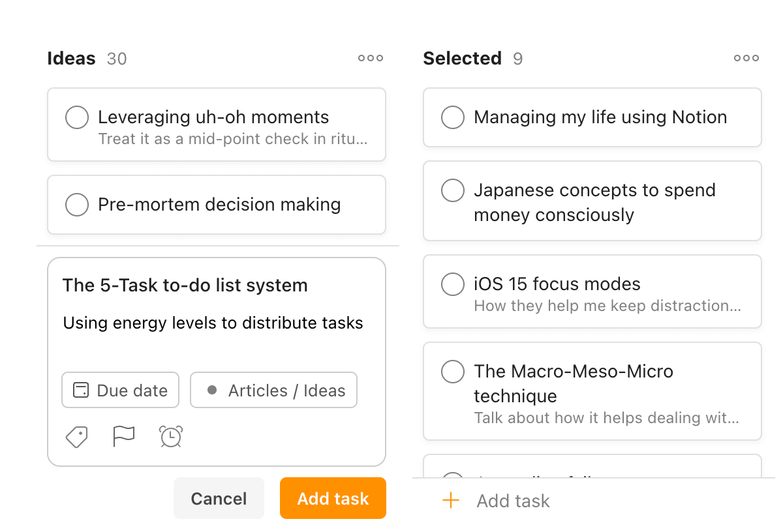Tick The Macro-Meso-Micro technique checkbox
The height and width of the screenshot is (532, 783).
point(453,372)
